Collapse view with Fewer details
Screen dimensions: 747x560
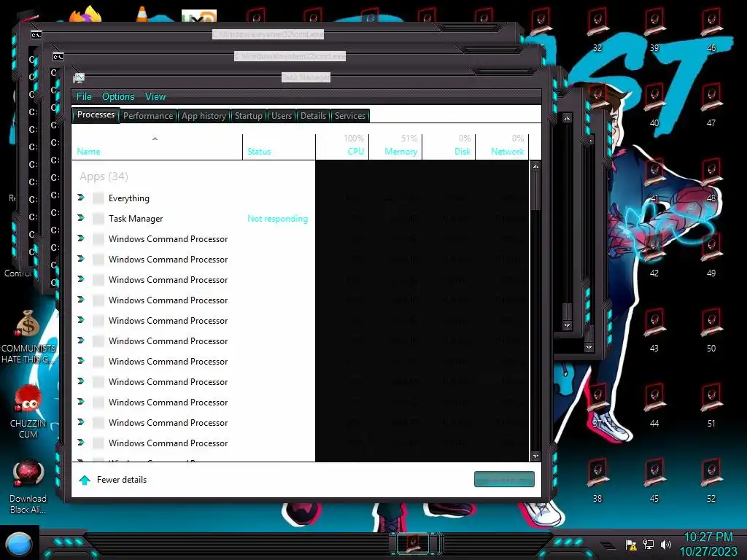coord(113,480)
